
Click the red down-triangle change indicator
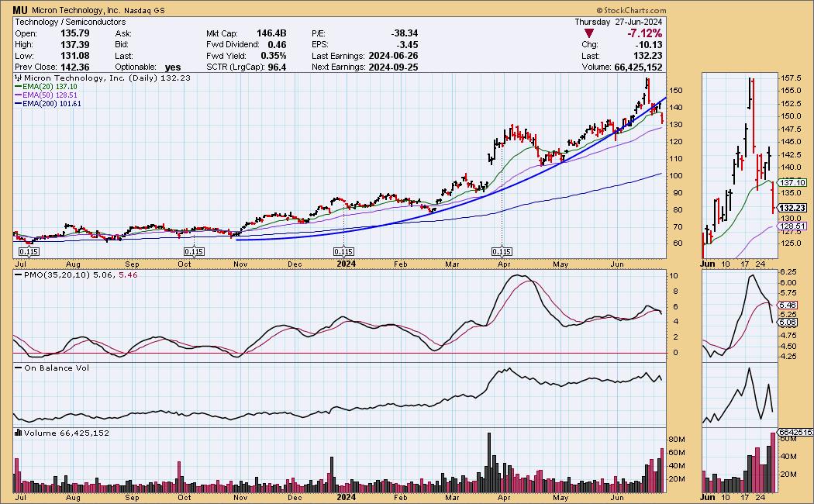pos(589,33)
